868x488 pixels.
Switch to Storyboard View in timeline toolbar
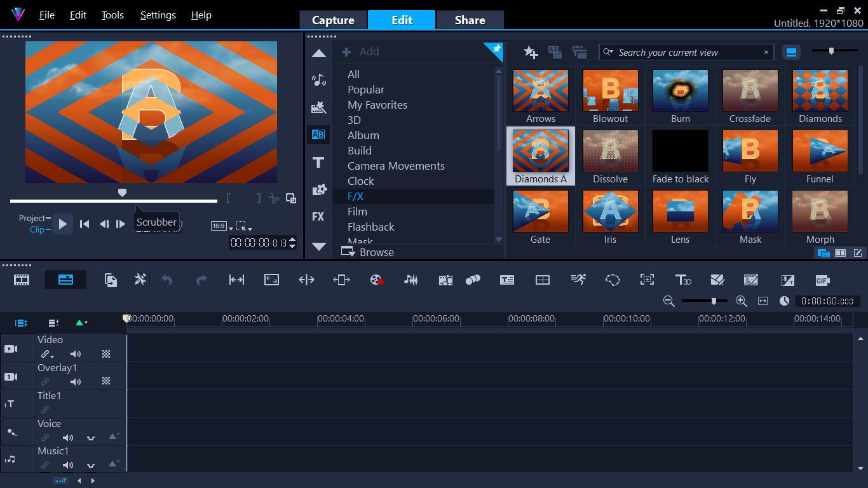22,280
